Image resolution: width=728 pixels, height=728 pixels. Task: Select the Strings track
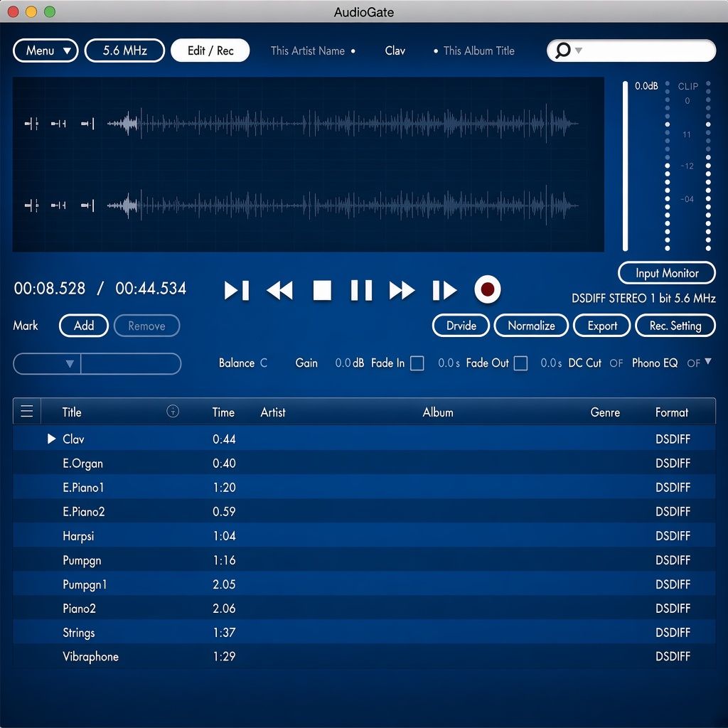click(x=364, y=632)
